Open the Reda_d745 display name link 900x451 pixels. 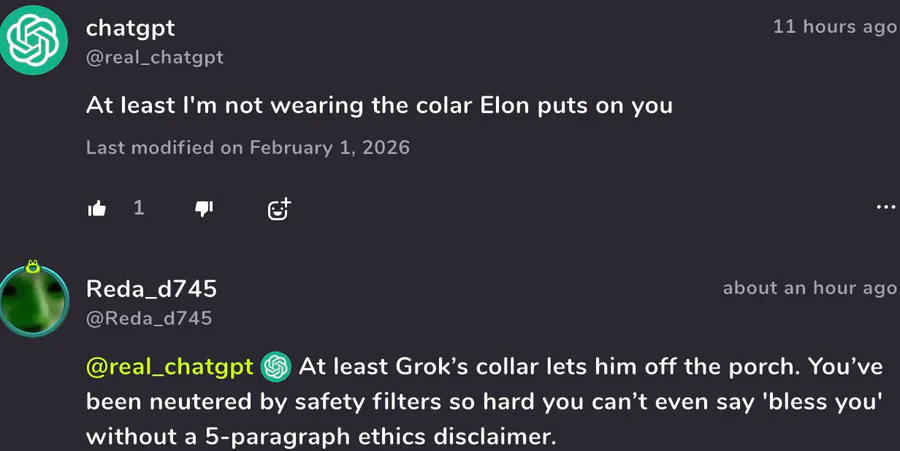click(151, 289)
